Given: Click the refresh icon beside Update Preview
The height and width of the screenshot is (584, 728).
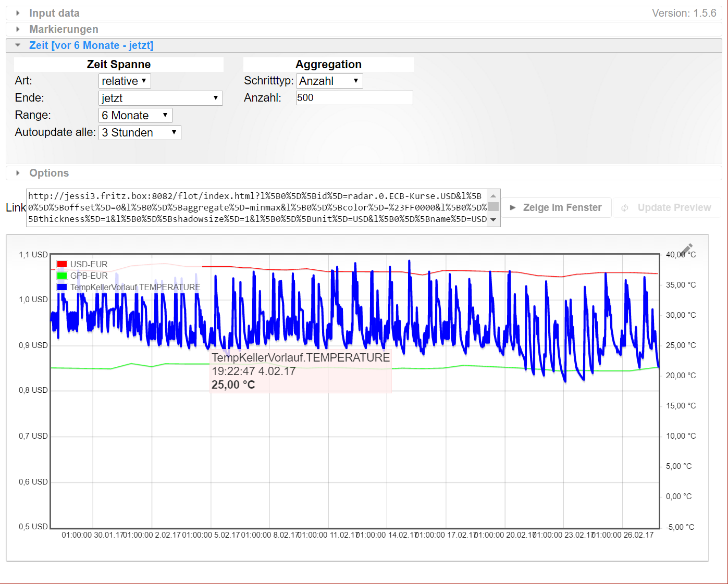Looking at the screenshot, I should pos(624,208).
